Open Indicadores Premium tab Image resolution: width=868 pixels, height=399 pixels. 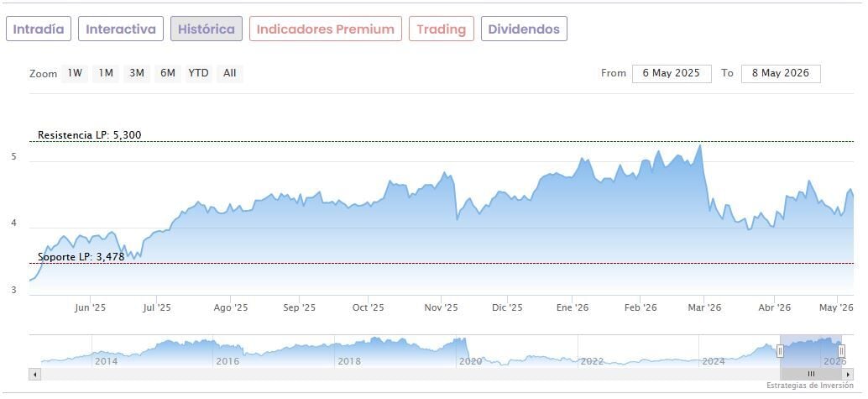pos(326,29)
